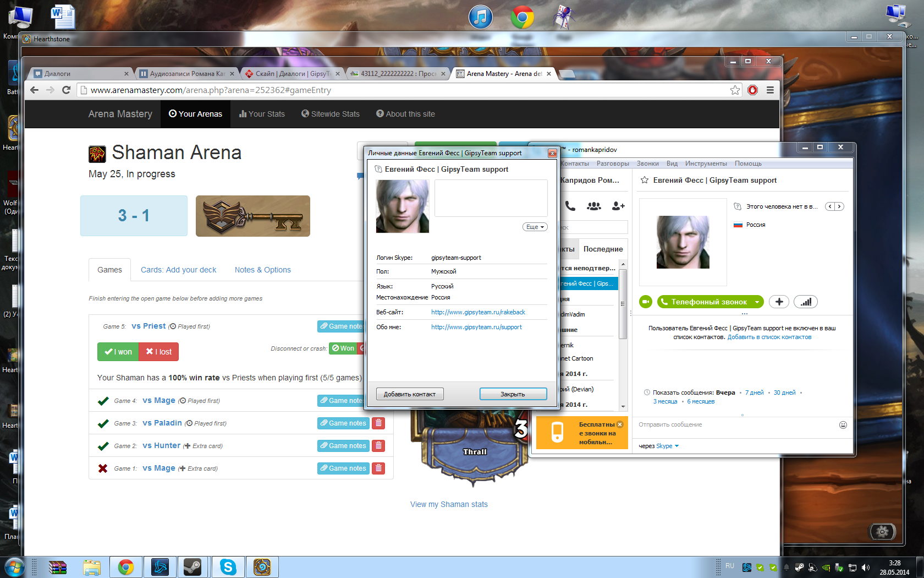This screenshot has width=924, height=578.
Task: Expand the Еще dropdown in profile dialog
Action: click(535, 227)
